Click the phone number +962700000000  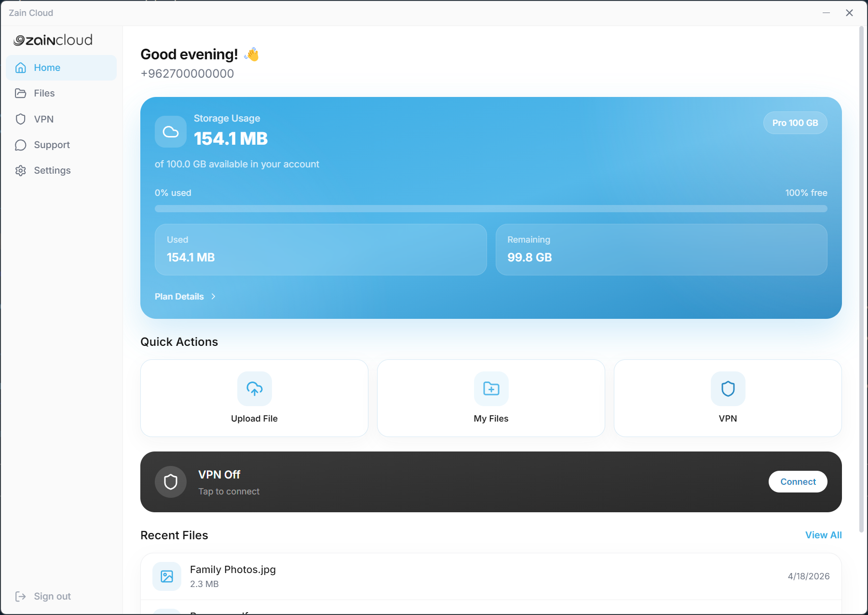tap(187, 74)
